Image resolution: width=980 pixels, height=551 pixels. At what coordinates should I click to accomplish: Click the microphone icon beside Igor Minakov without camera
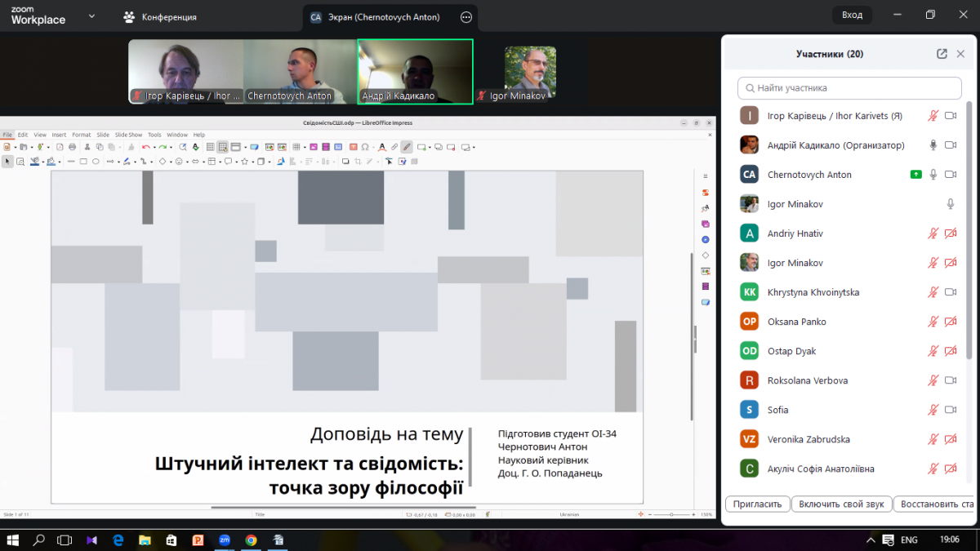coord(950,204)
